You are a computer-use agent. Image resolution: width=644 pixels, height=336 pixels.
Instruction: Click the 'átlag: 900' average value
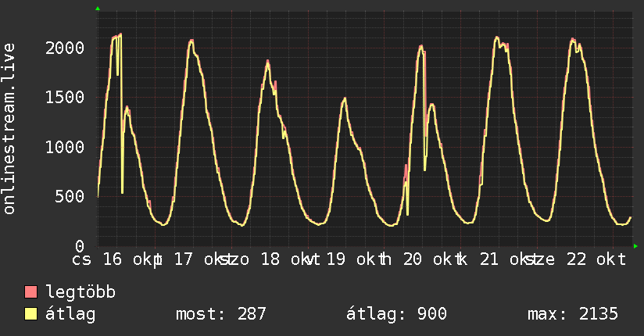pos(396,314)
